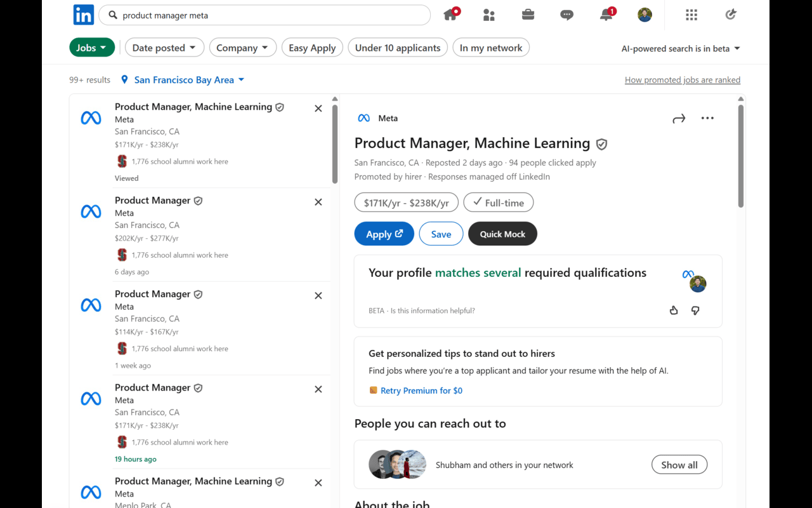The image size is (812, 508).
Task: Click thumbs up on profile match
Action: click(674, 311)
